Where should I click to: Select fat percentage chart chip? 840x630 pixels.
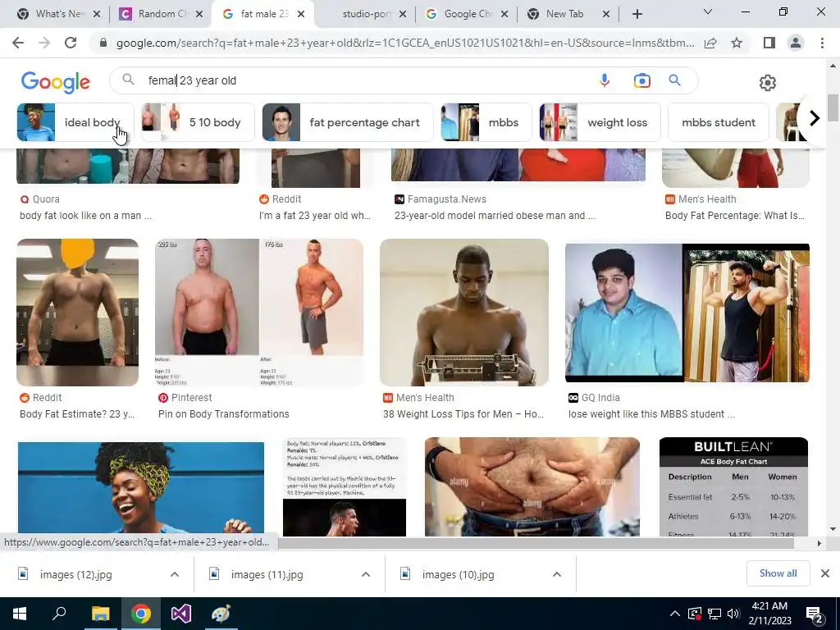(x=347, y=122)
